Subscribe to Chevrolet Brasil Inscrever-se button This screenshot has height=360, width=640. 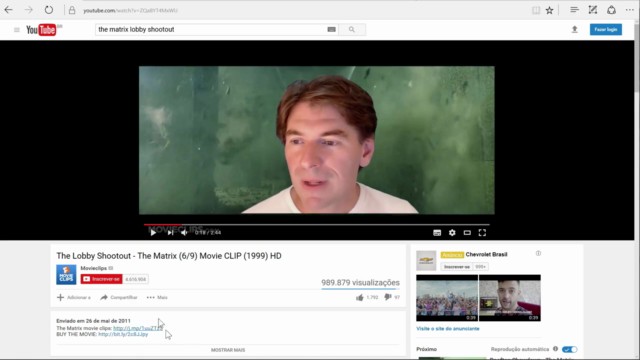(x=457, y=267)
